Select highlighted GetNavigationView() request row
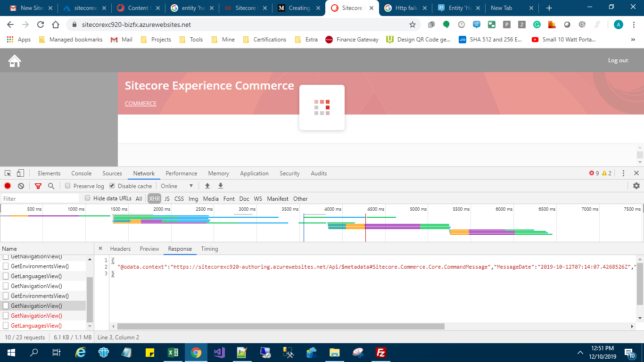The width and height of the screenshot is (644, 362). (43, 306)
